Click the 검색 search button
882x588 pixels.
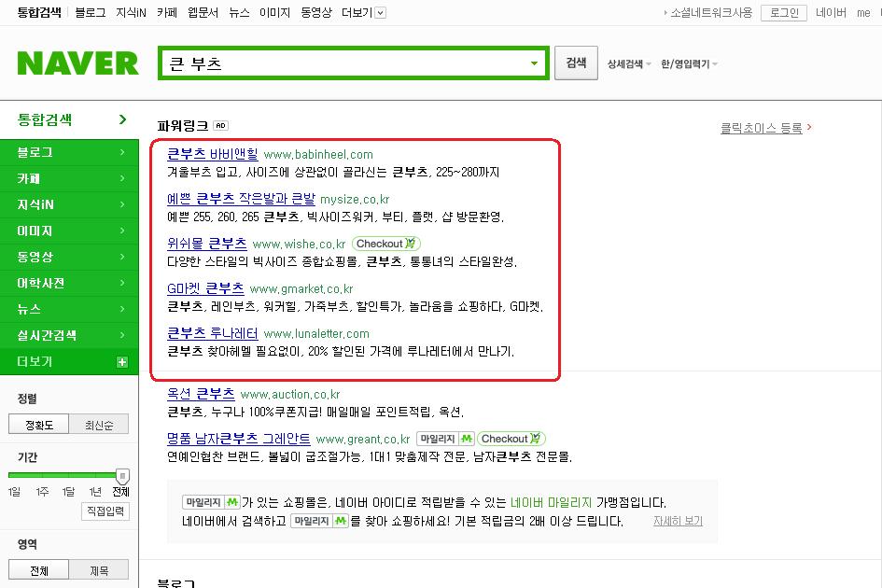576,63
